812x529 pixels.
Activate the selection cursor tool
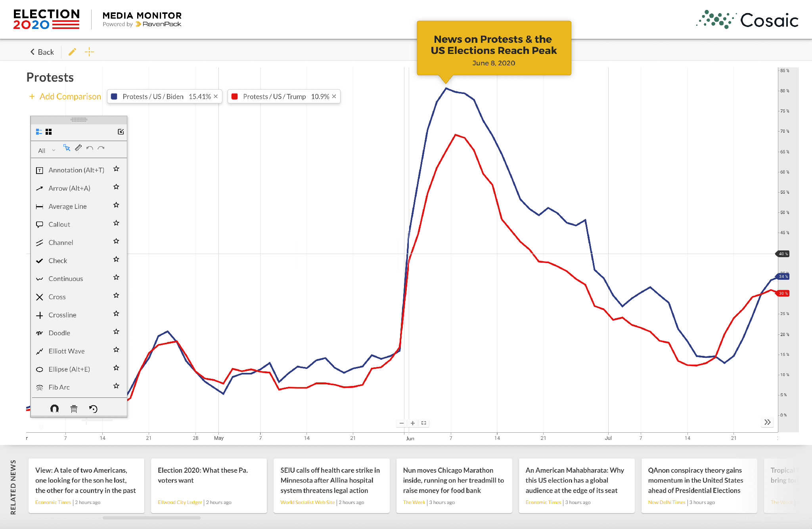click(67, 148)
